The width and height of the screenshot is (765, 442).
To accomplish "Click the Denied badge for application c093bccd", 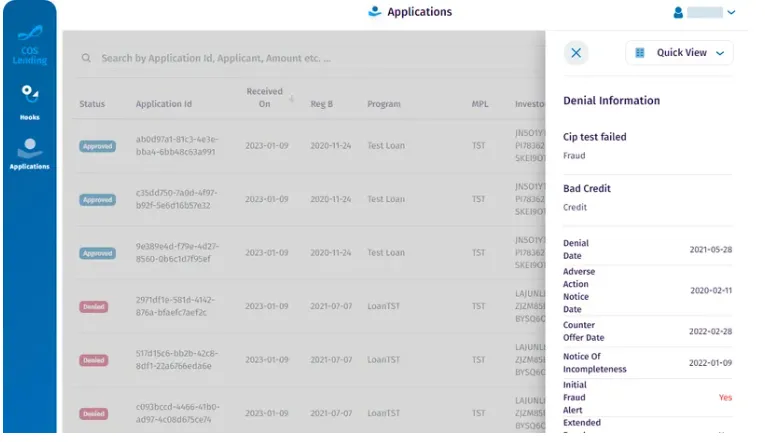I will 94,414.
